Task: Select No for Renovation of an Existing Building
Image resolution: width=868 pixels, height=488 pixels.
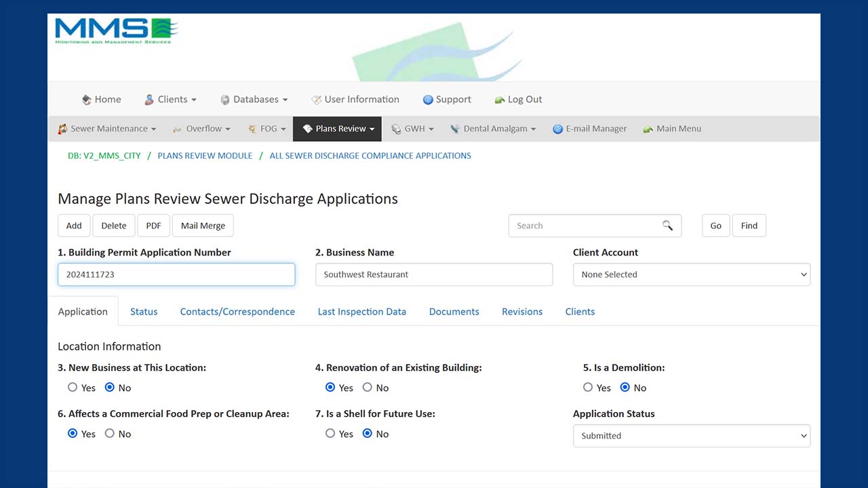Action: coord(368,388)
